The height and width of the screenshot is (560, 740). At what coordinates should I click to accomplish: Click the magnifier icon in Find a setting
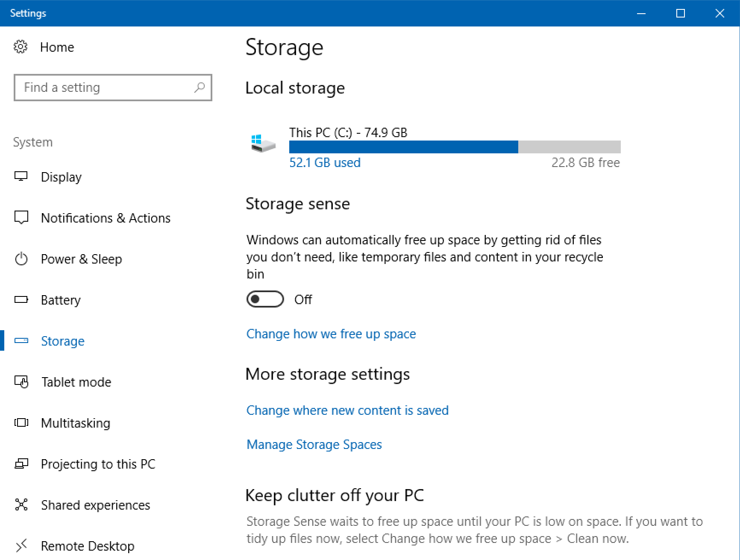point(200,87)
